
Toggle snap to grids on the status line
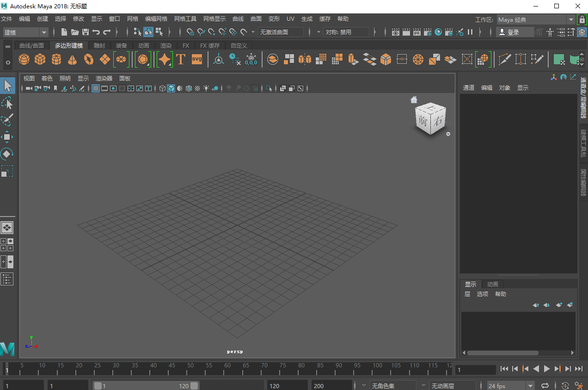click(191, 32)
